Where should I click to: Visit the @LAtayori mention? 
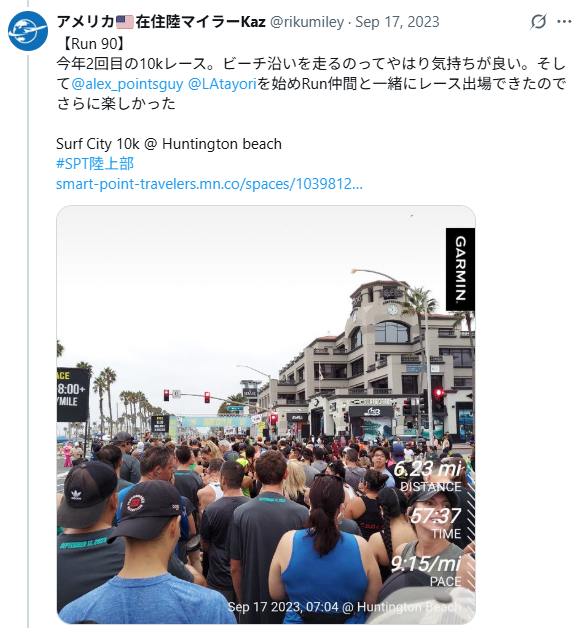click(x=222, y=84)
